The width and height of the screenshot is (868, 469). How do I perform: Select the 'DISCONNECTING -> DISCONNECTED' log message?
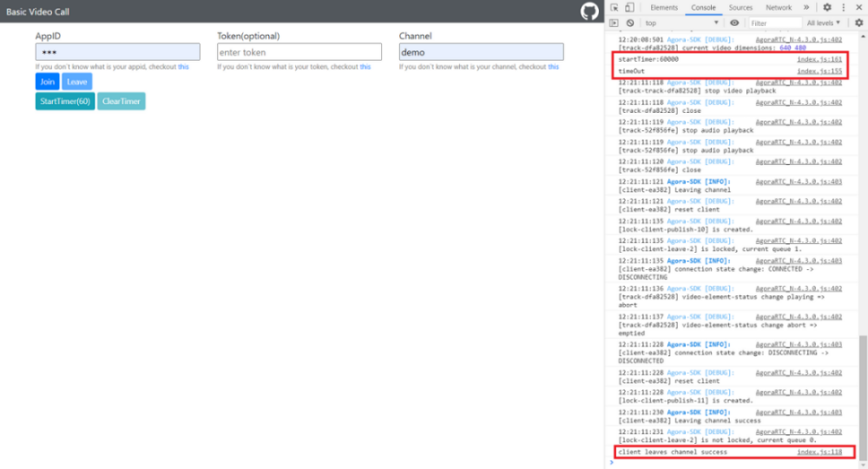(x=722, y=357)
